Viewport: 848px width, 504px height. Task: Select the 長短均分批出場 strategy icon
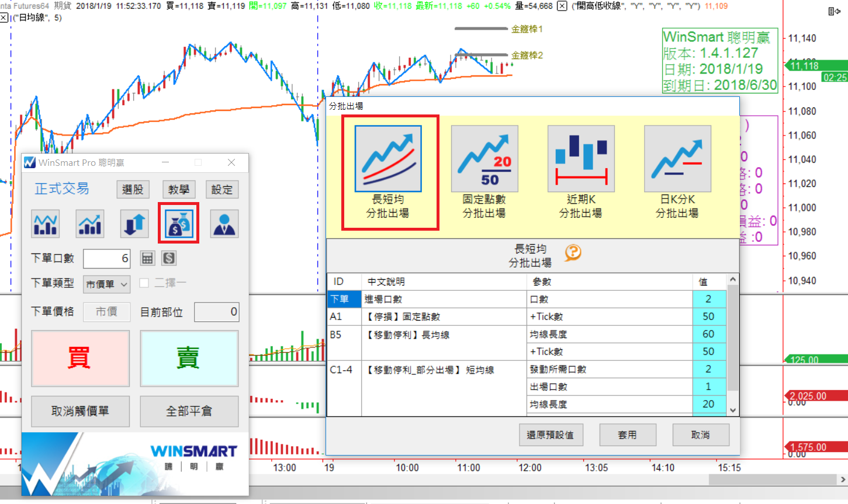tap(388, 159)
